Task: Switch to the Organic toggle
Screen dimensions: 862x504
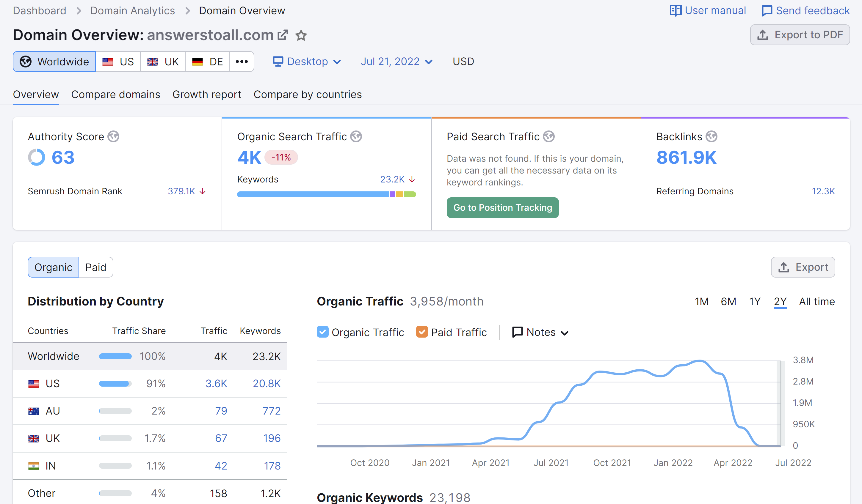Action: 53,267
